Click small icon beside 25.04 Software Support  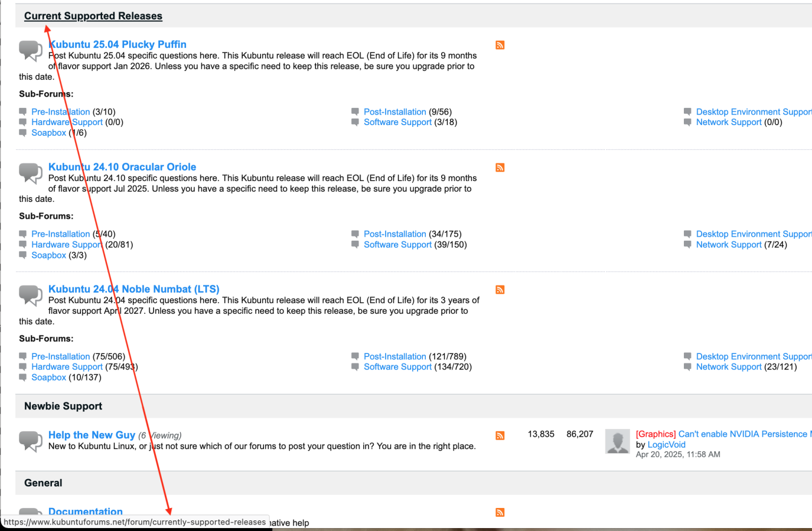(356, 122)
